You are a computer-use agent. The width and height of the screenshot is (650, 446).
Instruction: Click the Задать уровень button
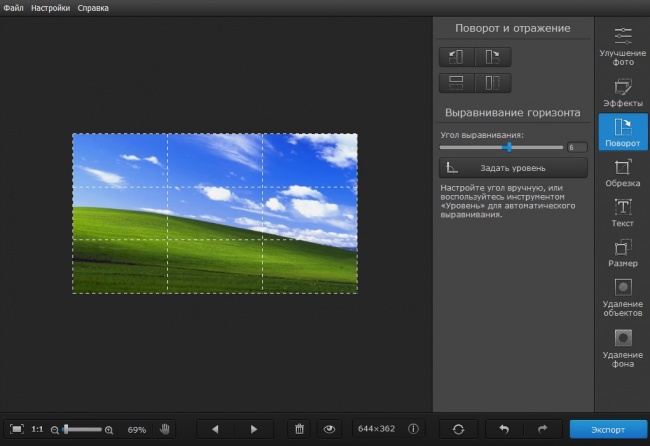[513, 168]
